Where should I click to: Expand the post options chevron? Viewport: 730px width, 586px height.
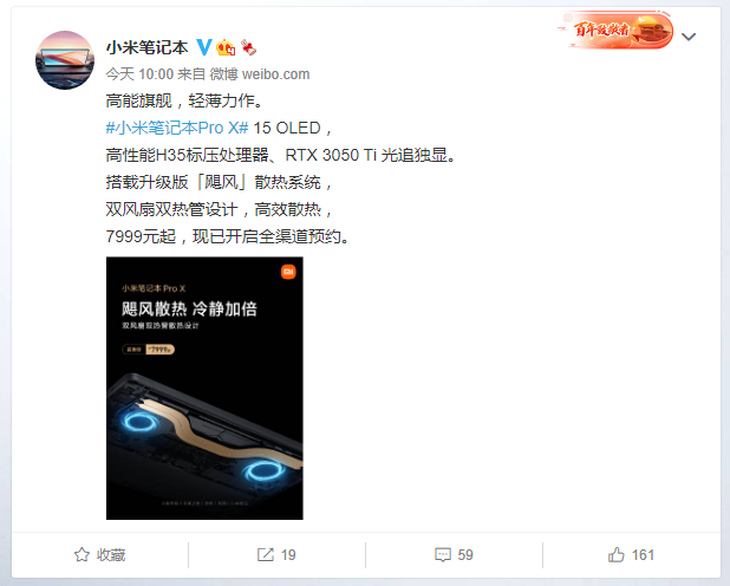(x=689, y=36)
